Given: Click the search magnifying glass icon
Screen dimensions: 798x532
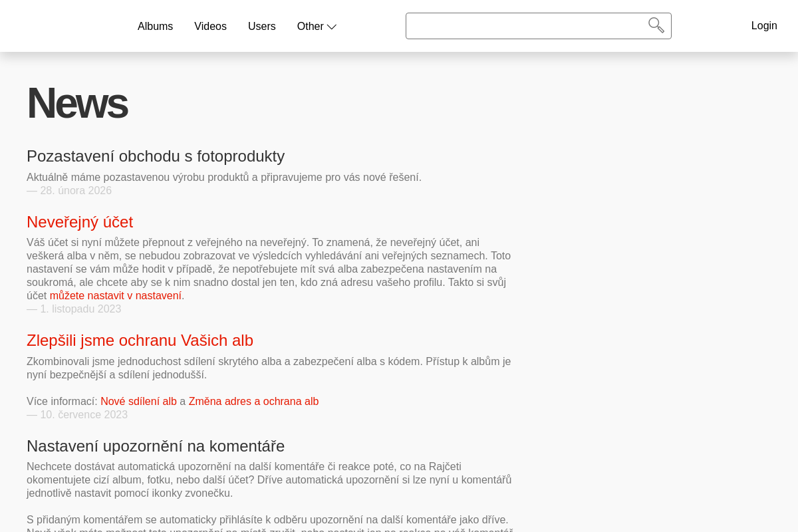Looking at the screenshot, I should [x=656, y=25].
